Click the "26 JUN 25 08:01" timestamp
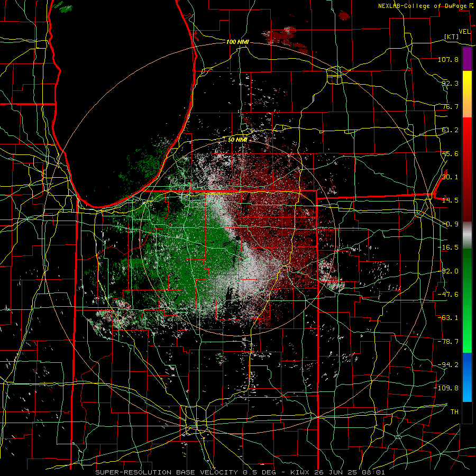Viewport: 476px width, 476px height. pos(349,472)
